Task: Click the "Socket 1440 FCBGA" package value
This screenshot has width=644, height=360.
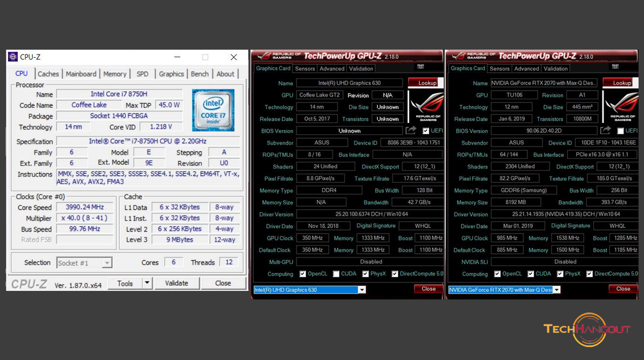Action: [x=119, y=116]
